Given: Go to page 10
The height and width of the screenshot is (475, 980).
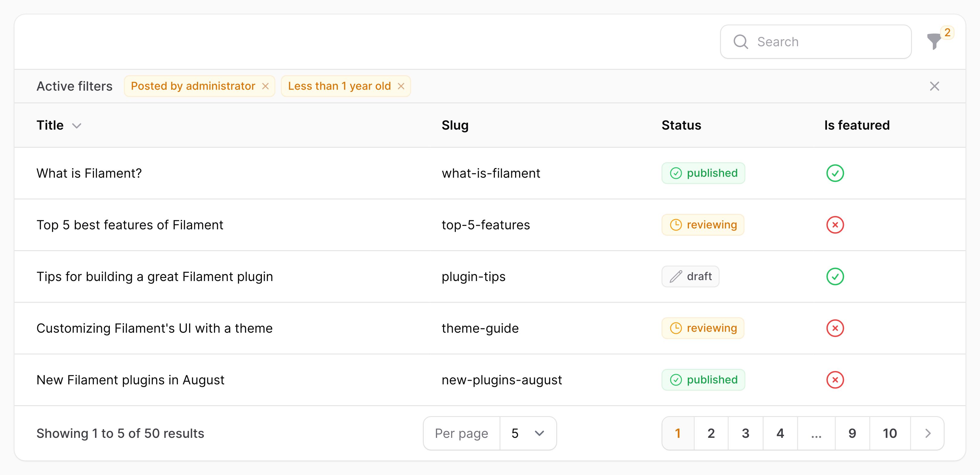Looking at the screenshot, I should coord(890,433).
